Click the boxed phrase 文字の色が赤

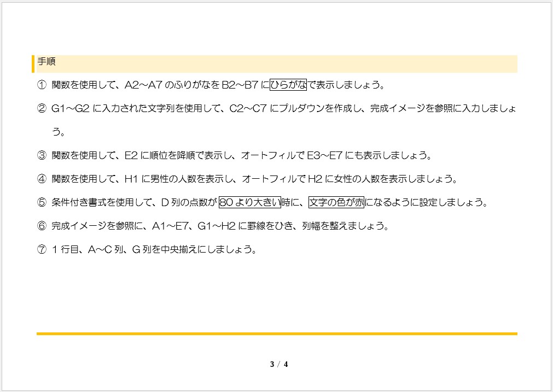point(336,202)
